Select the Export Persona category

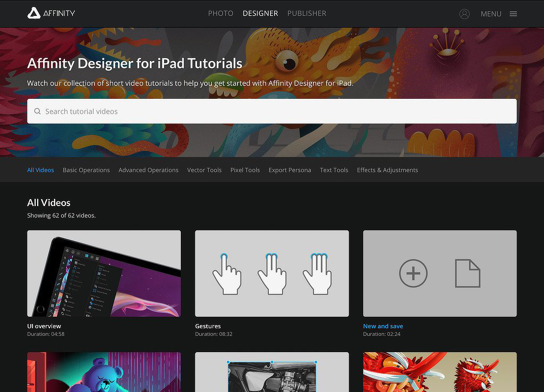pyautogui.click(x=290, y=170)
